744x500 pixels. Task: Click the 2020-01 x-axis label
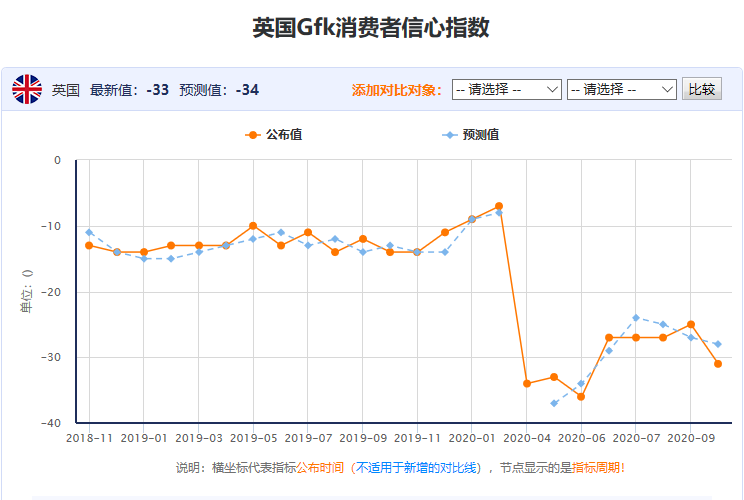tap(472, 438)
